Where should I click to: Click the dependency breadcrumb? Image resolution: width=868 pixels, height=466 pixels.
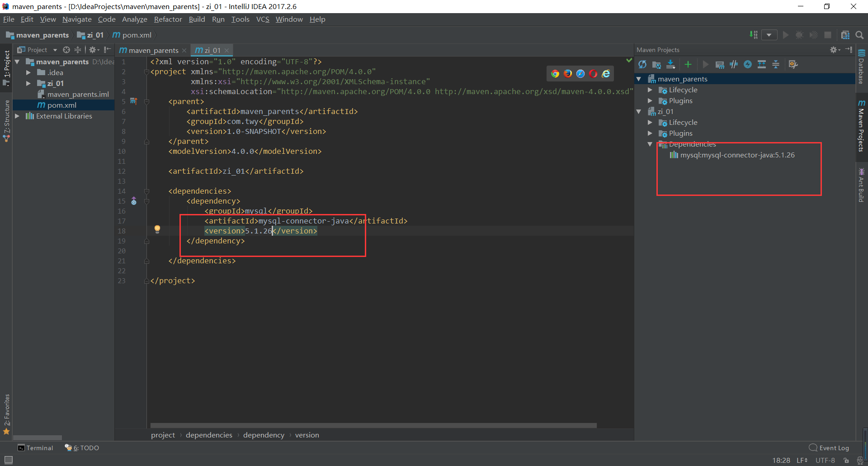[x=264, y=435]
